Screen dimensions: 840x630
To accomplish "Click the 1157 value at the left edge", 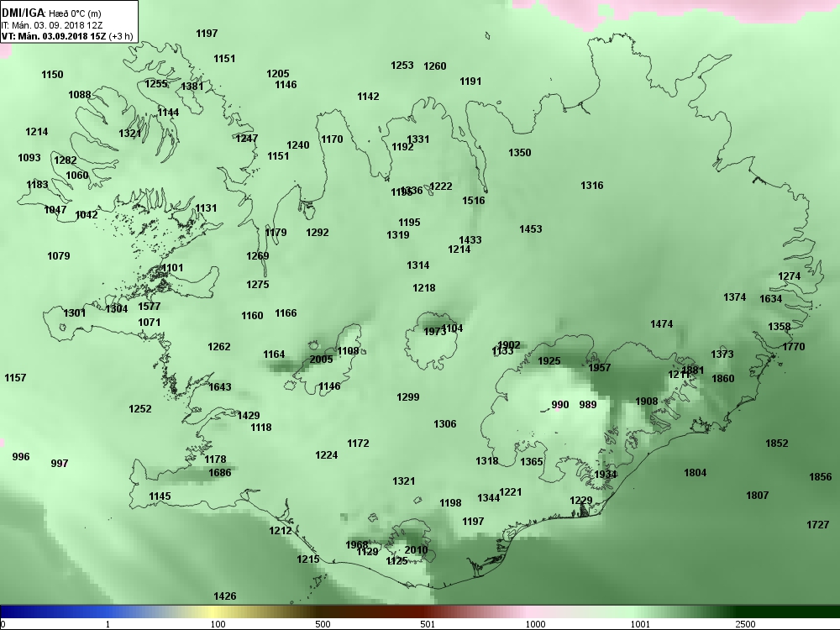I will click(15, 378).
